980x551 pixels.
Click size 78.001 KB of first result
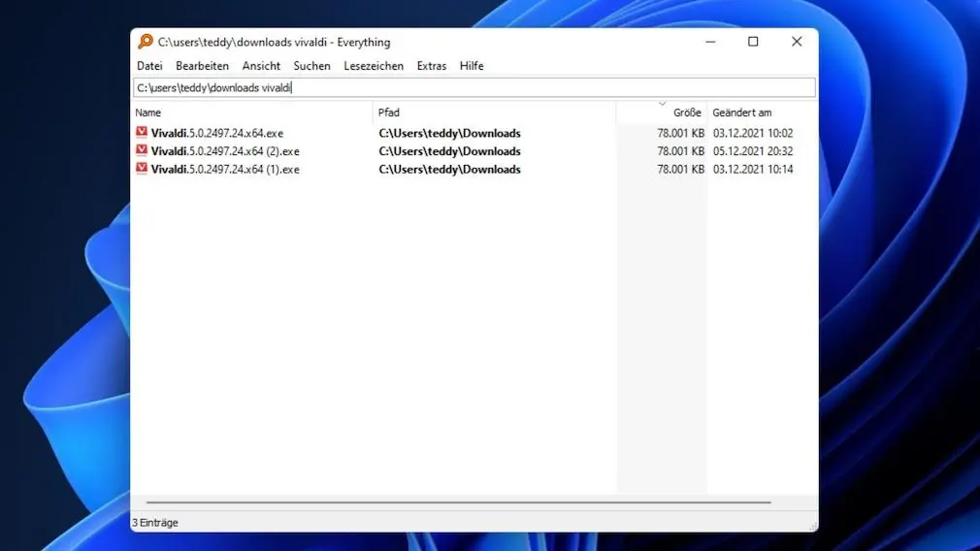coord(680,133)
